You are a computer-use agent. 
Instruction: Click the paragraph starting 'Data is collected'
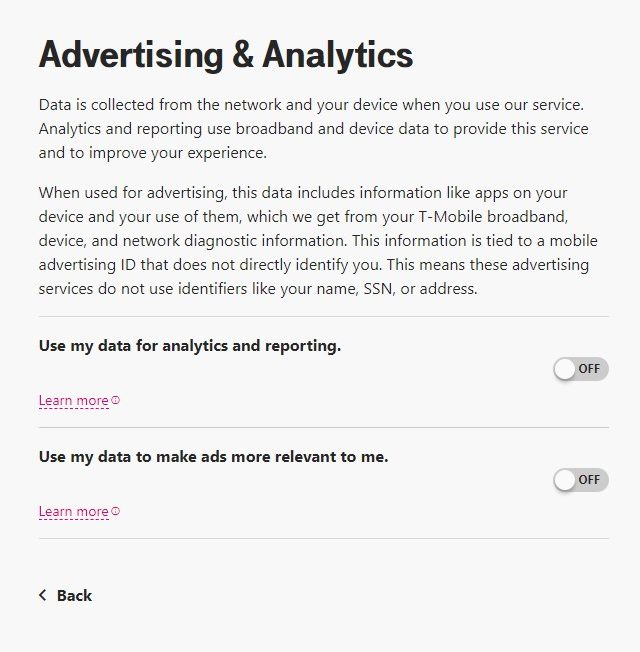point(313,129)
